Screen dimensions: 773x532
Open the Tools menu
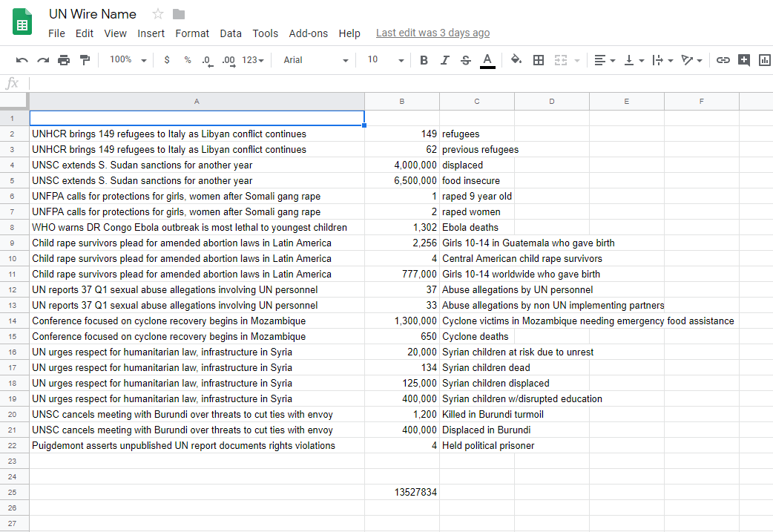(x=266, y=33)
